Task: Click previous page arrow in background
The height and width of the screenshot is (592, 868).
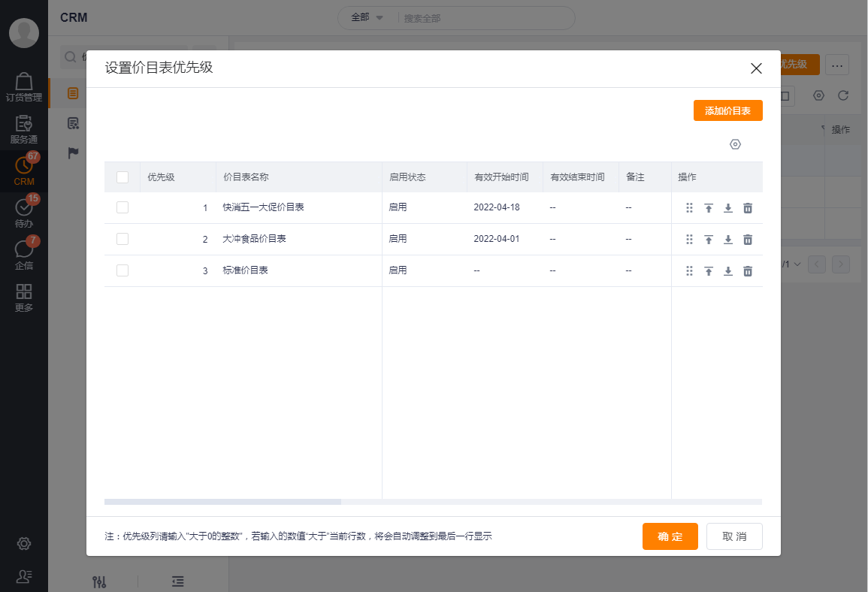Action: pos(816,264)
